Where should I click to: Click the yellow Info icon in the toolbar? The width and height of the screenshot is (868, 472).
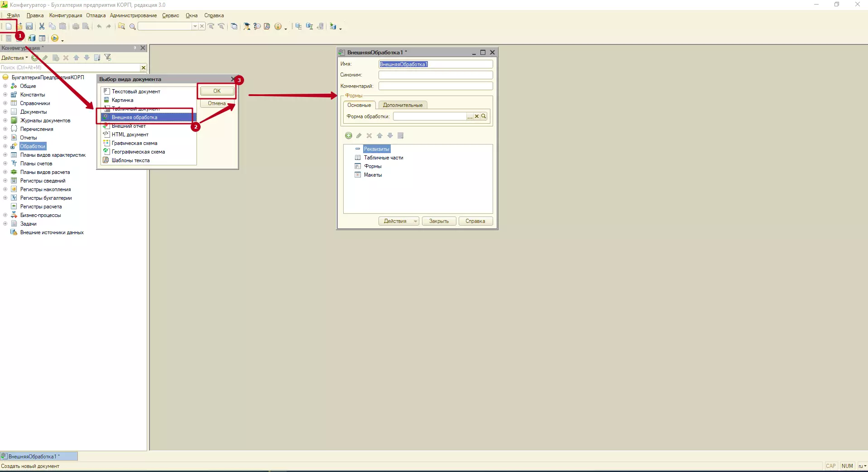point(278,26)
